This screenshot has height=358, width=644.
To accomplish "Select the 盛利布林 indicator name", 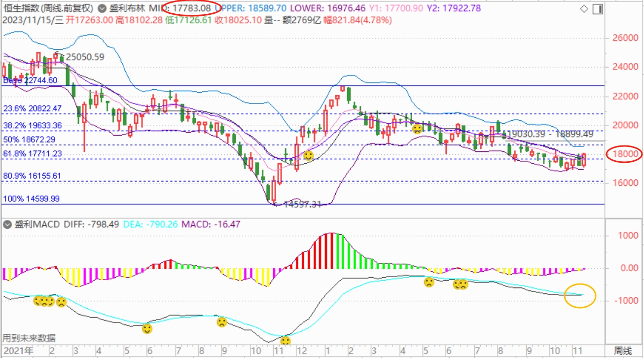I will pyautogui.click(x=127, y=8).
